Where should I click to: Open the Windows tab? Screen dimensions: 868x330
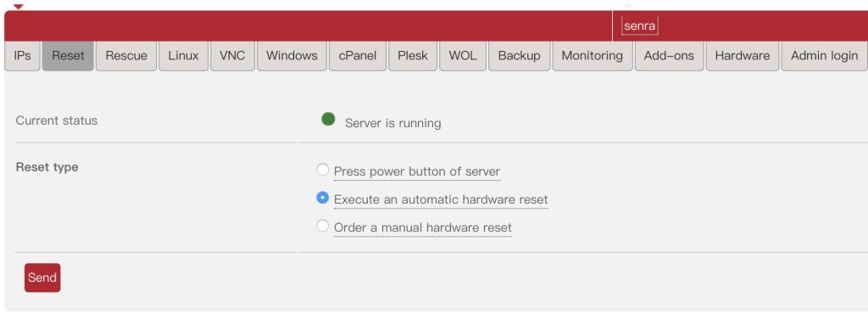coord(292,56)
